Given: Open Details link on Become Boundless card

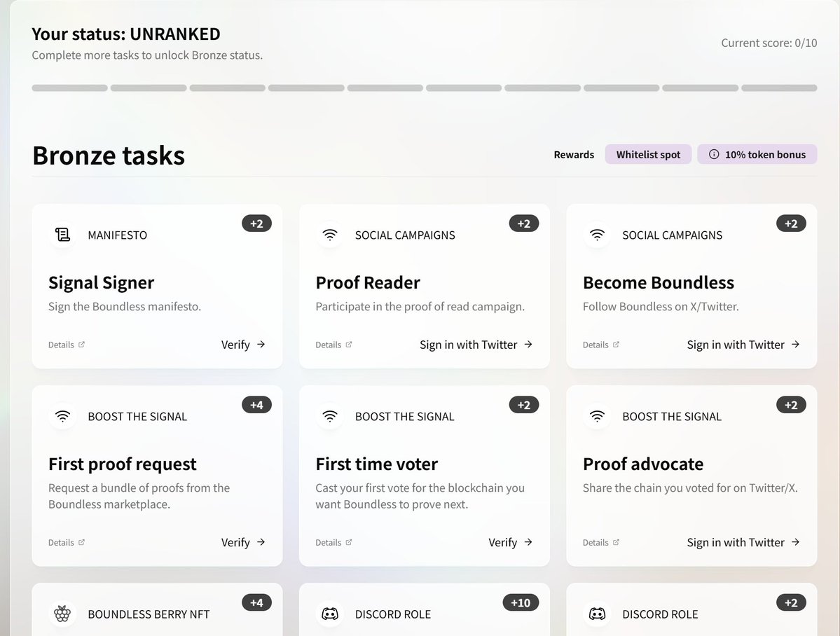Looking at the screenshot, I should [x=601, y=345].
